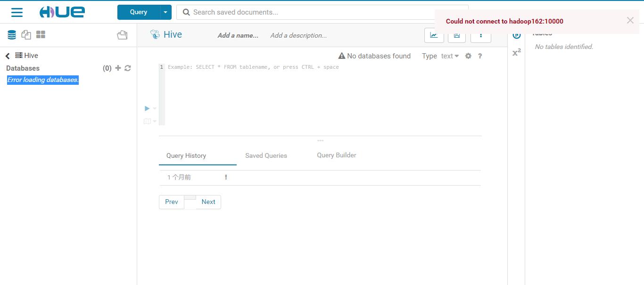This screenshot has width=644, height=285.
Task: Click the Databases heading
Action: pyautogui.click(x=23, y=68)
